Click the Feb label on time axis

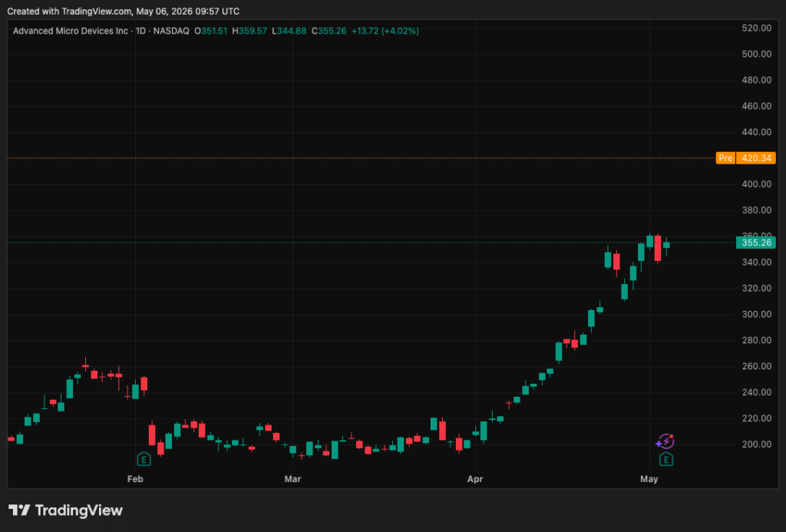pos(135,479)
